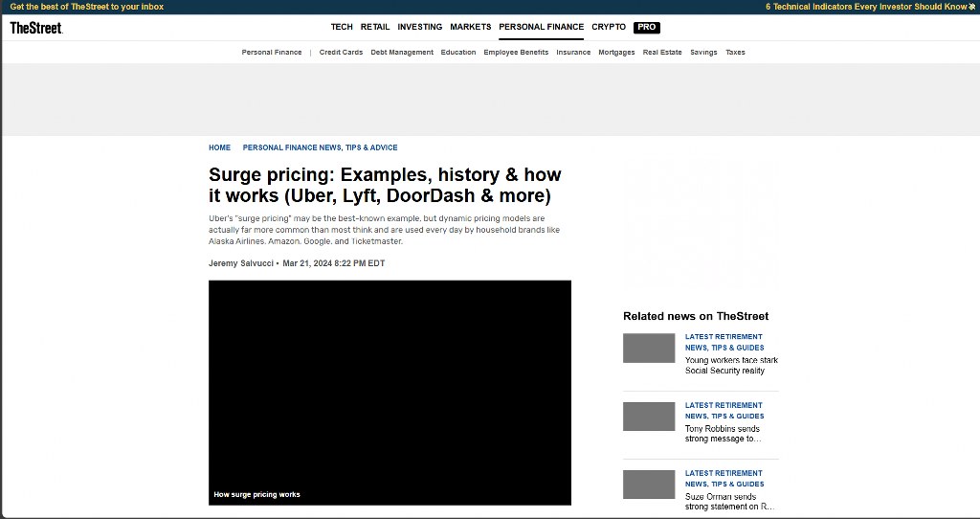Click Latest Retirement News tag above Young workers

pos(724,342)
